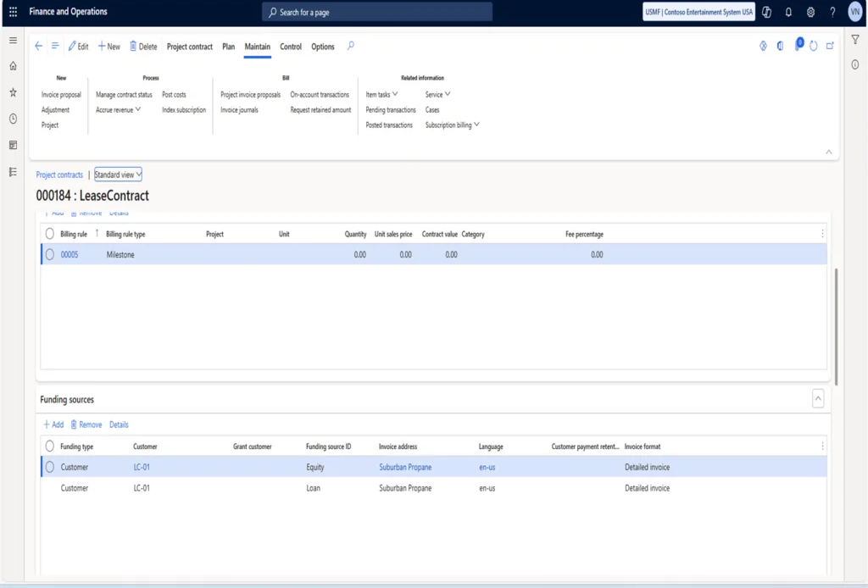
Task: Open Modules list icon in sidebar
Action: pos(13,172)
